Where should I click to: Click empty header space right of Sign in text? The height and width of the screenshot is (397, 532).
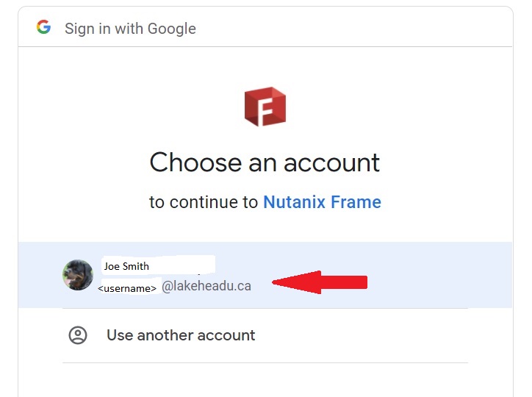click(353, 29)
